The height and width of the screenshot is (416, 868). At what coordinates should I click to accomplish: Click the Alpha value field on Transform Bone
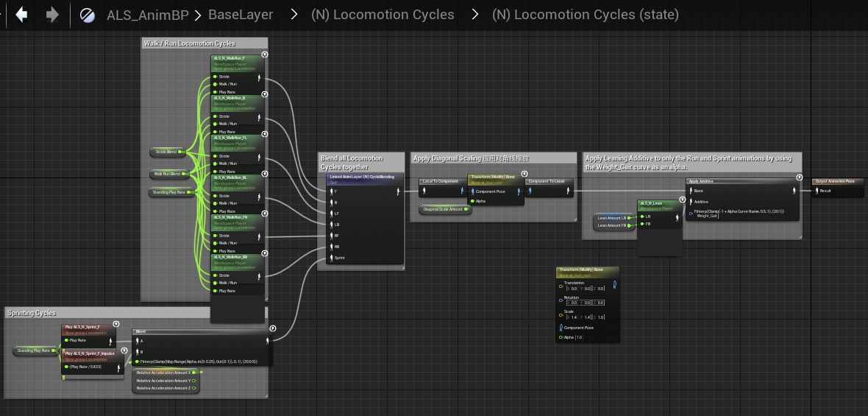(x=578, y=337)
